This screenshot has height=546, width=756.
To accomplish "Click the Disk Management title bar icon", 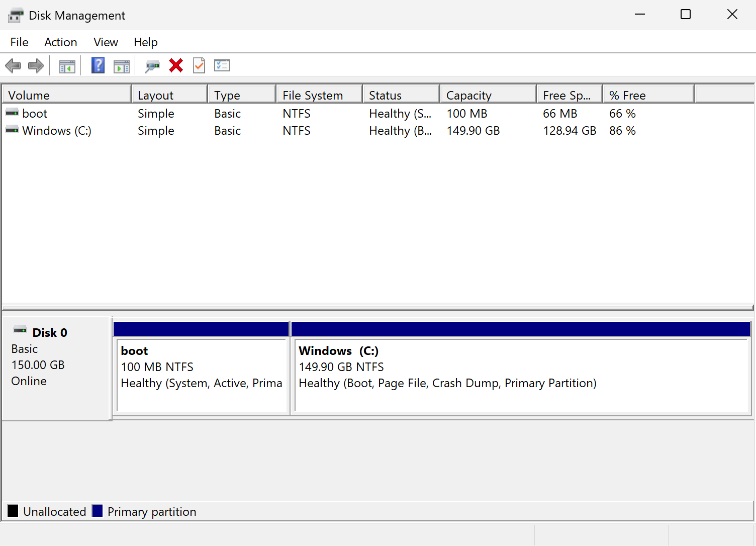I will [16, 15].
